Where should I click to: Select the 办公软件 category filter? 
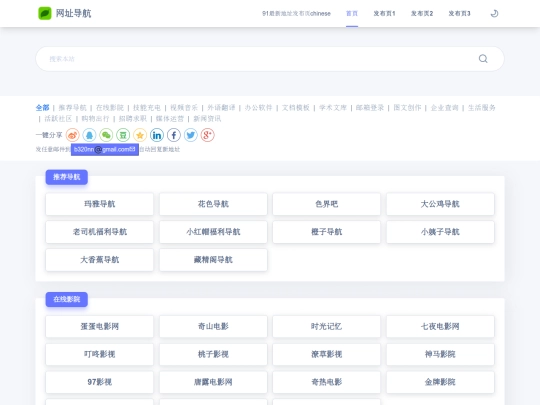(258, 108)
